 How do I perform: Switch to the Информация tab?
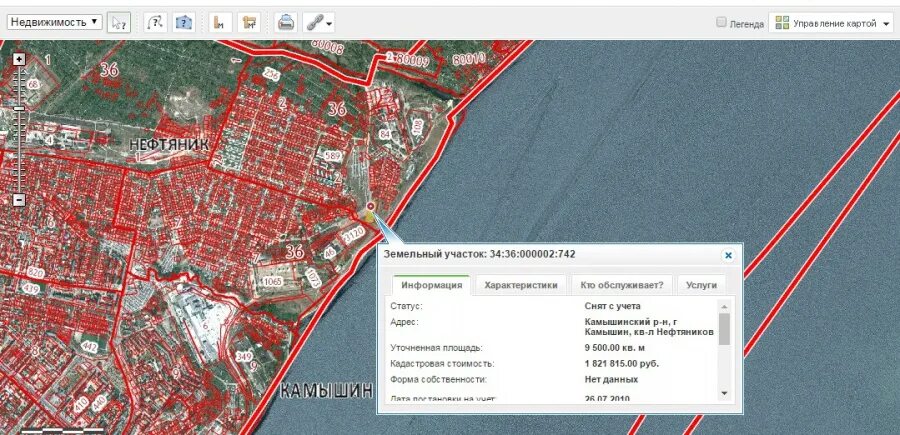[x=432, y=285]
